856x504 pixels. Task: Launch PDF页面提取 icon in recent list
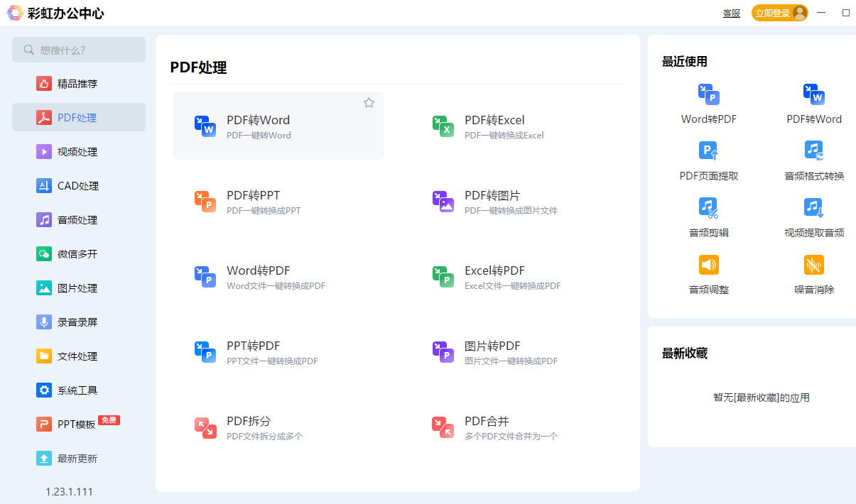(x=709, y=151)
